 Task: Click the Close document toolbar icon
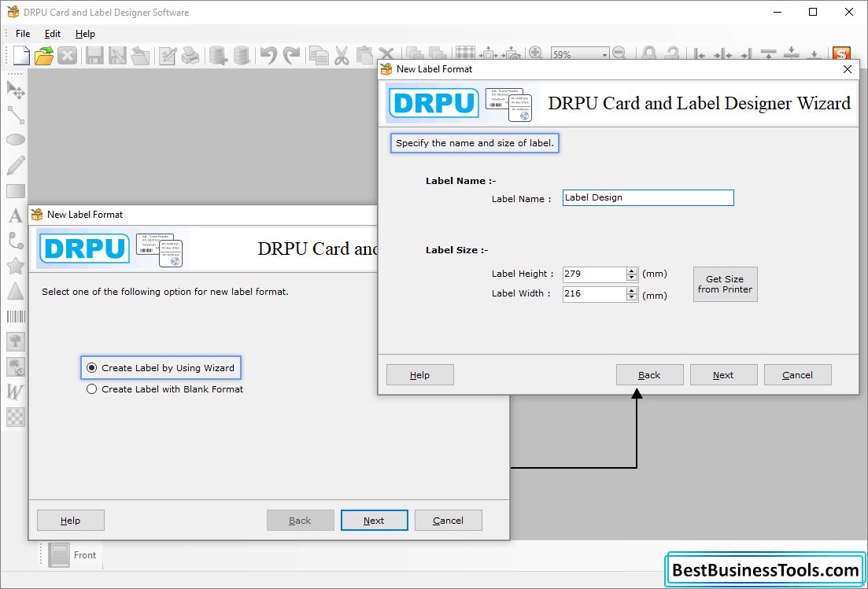[x=68, y=55]
